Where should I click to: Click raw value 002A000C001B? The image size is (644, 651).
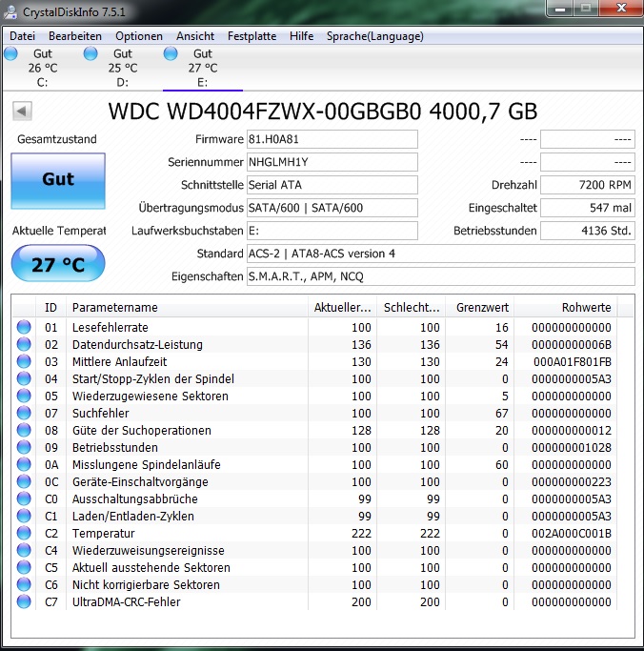tap(572, 534)
